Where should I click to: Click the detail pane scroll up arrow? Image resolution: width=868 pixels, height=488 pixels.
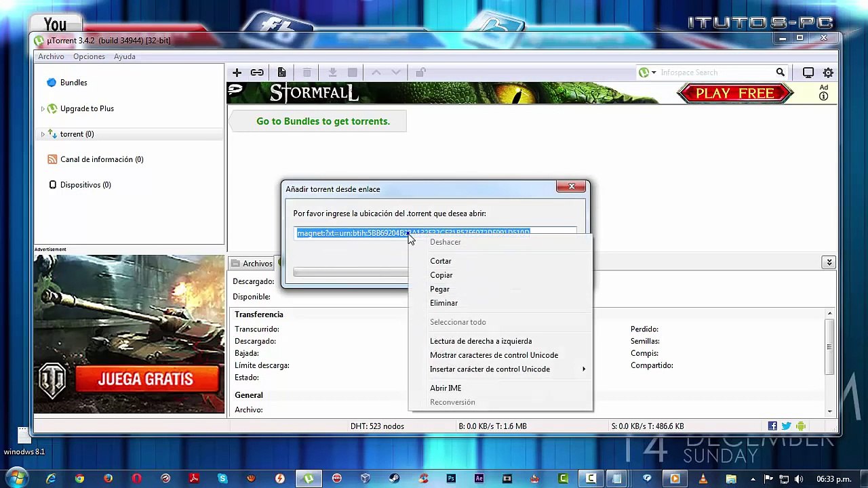tap(829, 314)
